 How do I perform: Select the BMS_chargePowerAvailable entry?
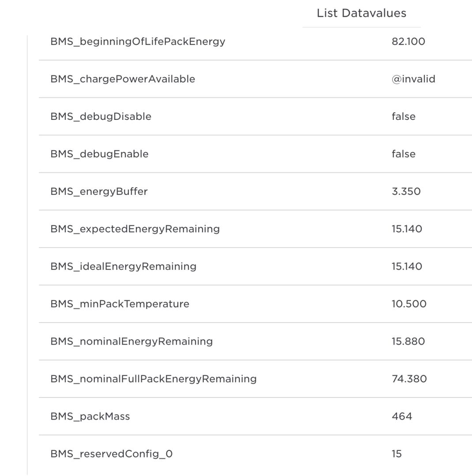[123, 79]
